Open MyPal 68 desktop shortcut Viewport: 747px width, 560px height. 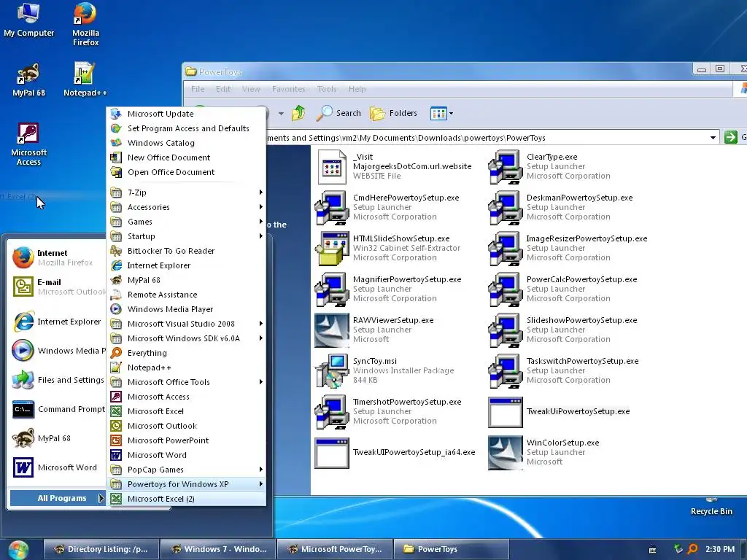click(28, 79)
